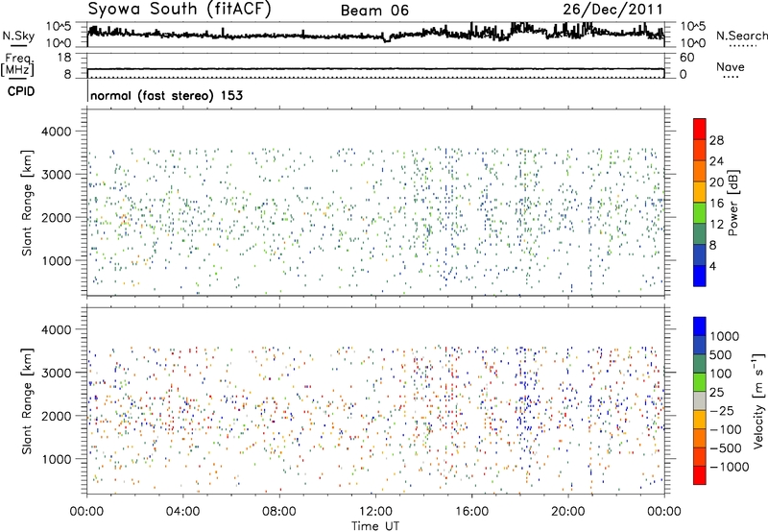Click the "CPID" row label
Image resolution: width=768 pixels, height=532 pixels.
click(21, 91)
